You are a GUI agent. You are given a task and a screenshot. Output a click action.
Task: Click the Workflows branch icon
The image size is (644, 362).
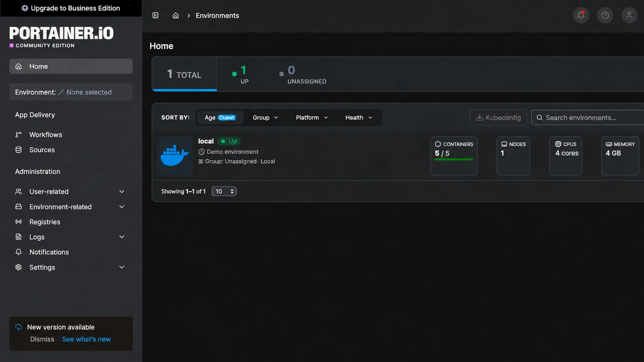click(18, 135)
